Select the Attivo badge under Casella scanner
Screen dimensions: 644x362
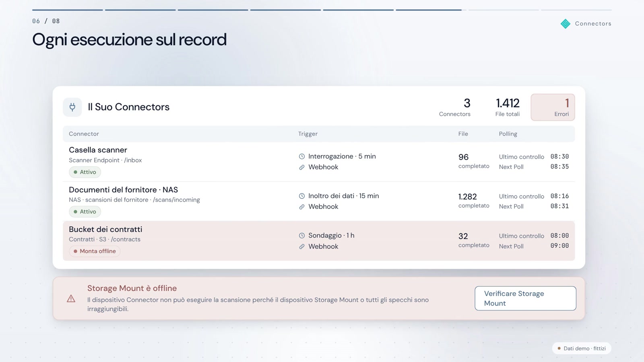point(85,172)
